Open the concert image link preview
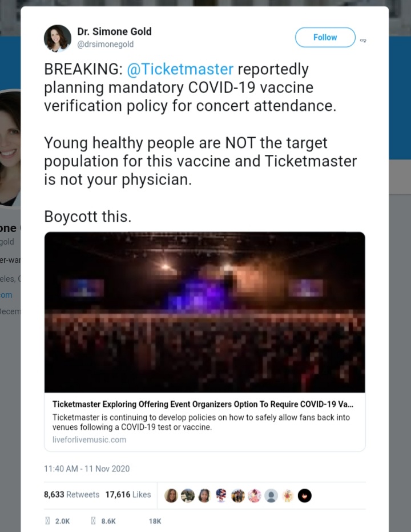 [x=205, y=312]
